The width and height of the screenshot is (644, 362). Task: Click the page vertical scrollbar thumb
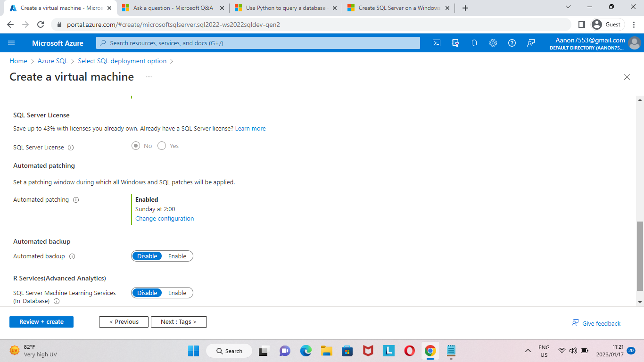tap(640, 256)
